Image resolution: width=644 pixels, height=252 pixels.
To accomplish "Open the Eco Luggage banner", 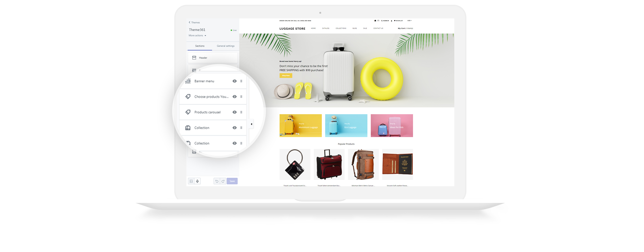I will pyautogui.click(x=346, y=126).
